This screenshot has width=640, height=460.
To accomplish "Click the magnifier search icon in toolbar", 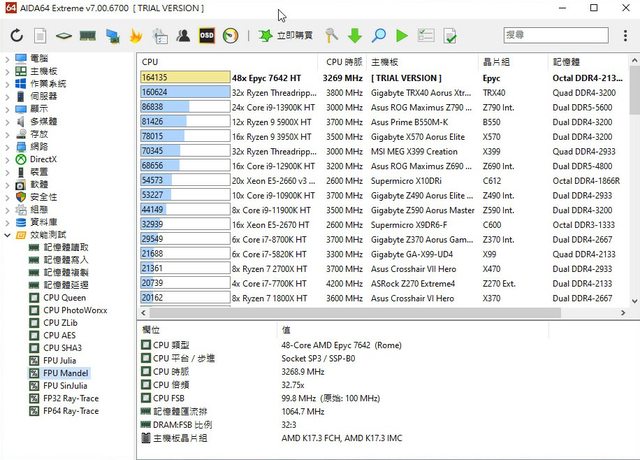I will [x=379, y=36].
